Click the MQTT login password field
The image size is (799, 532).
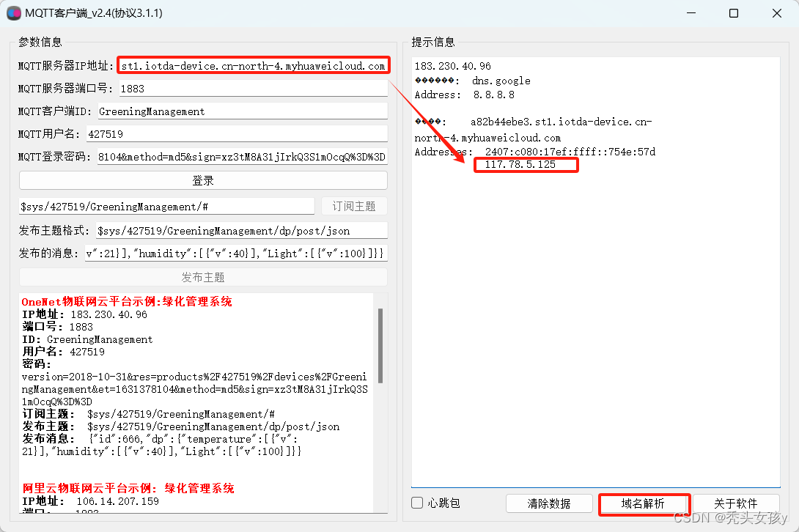click(x=243, y=156)
